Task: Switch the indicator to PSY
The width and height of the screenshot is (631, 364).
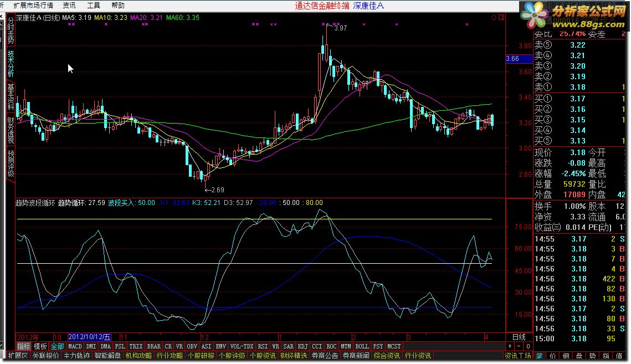Action: click(x=378, y=346)
